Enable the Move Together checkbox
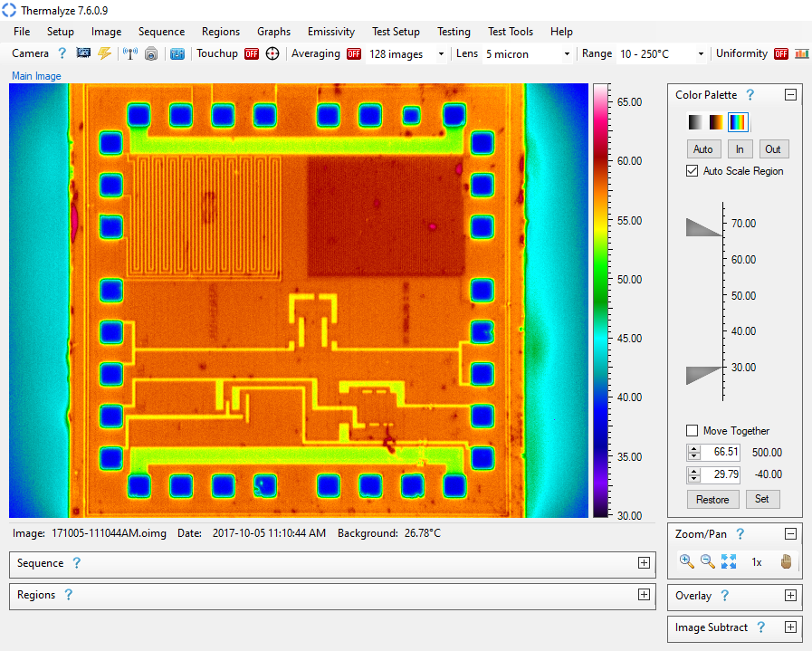The height and width of the screenshot is (651, 812). 693,431
